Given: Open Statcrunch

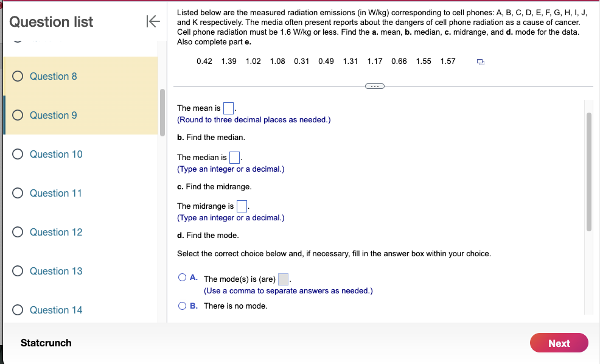Looking at the screenshot, I should point(46,343).
